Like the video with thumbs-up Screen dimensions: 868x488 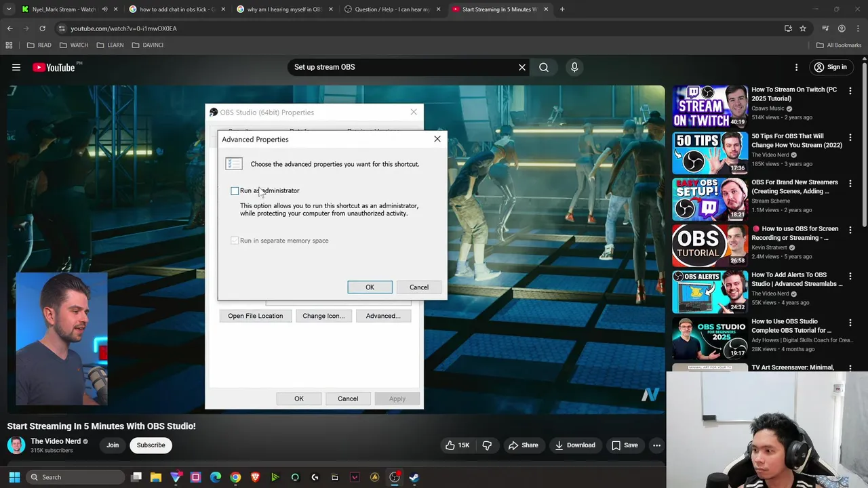click(x=457, y=445)
